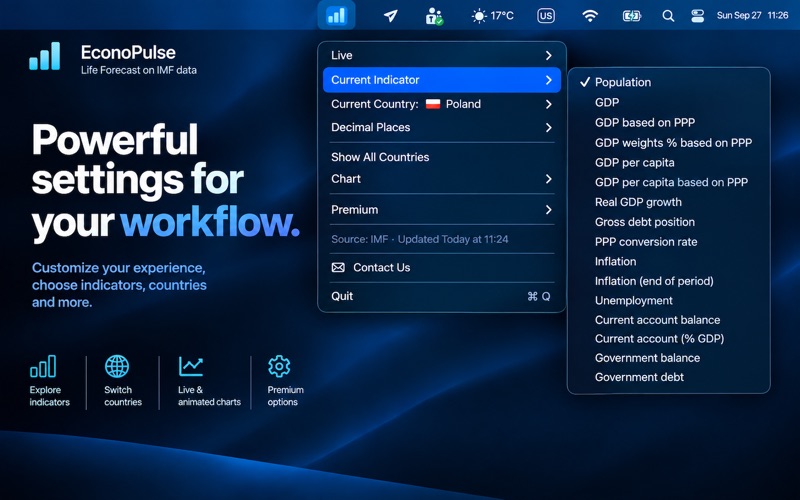Select Government debt indicator
This screenshot has width=800, height=500.
[668, 378]
